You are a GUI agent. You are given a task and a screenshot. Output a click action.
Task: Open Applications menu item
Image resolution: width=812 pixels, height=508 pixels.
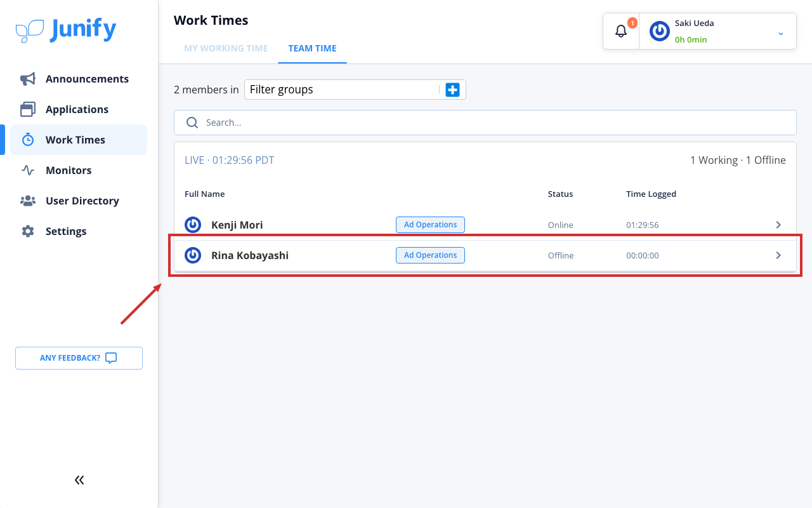79,109
